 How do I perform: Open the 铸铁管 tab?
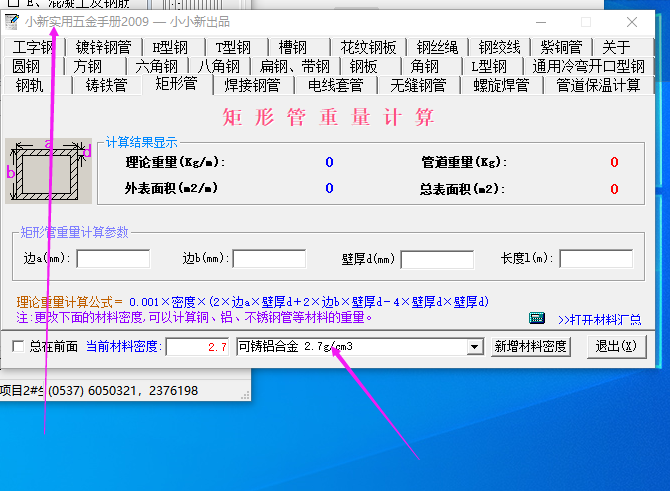point(106,85)
